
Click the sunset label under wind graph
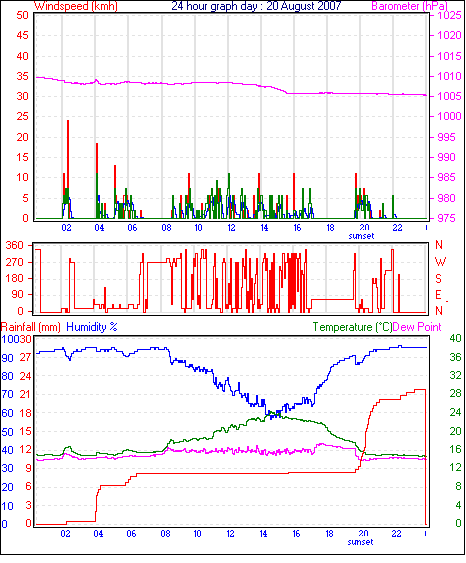point(361,236)
